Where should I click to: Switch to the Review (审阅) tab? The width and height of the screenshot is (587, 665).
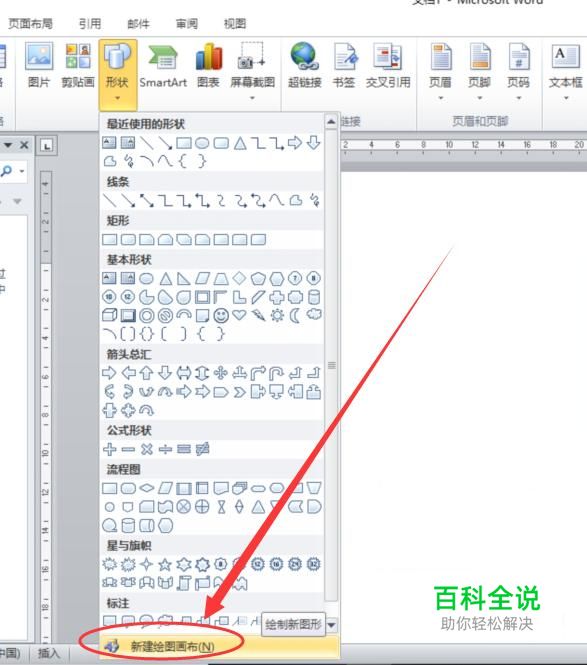point(187,23)
